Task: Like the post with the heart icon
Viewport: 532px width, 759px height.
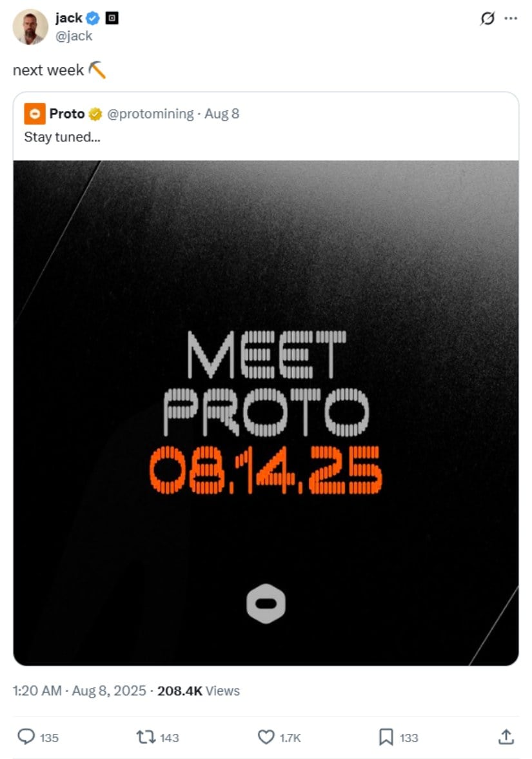Action: coord(266,737)
